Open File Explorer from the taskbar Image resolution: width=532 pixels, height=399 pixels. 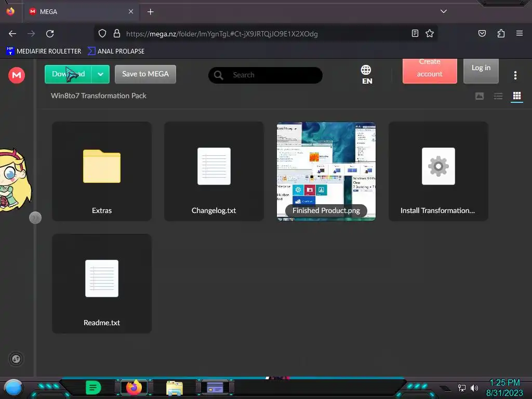click(175, 388)
